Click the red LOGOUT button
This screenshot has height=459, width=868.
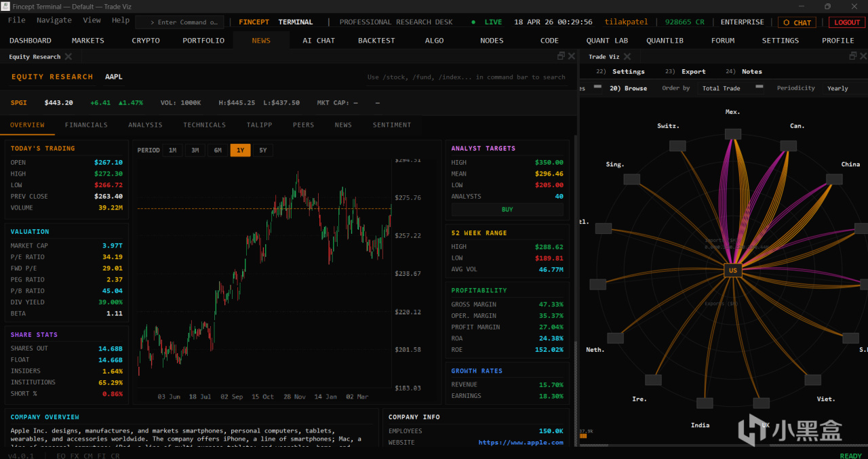846,22
